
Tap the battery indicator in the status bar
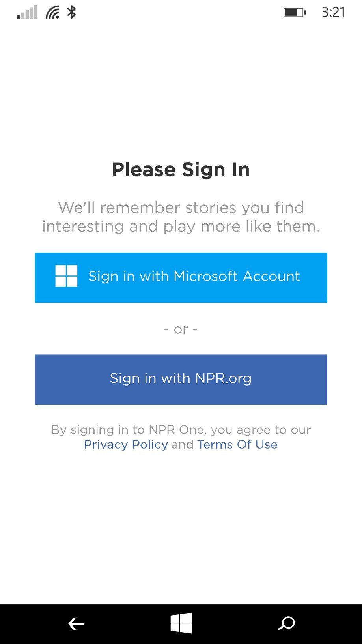click(293, 12)
